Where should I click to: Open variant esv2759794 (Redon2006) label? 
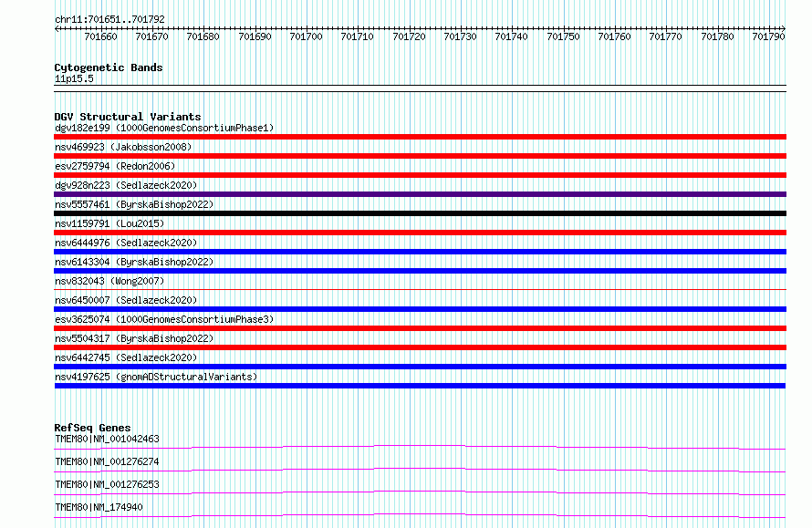[x=115, y=166]
